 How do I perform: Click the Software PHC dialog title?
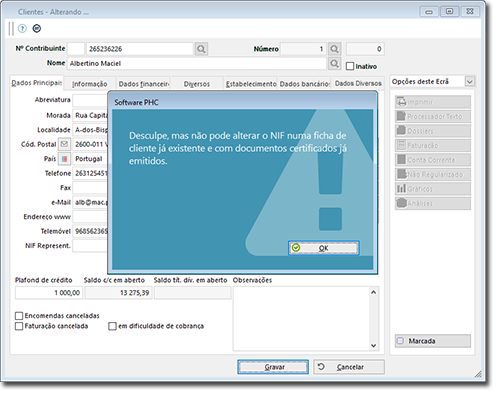[x=136, y=102]
